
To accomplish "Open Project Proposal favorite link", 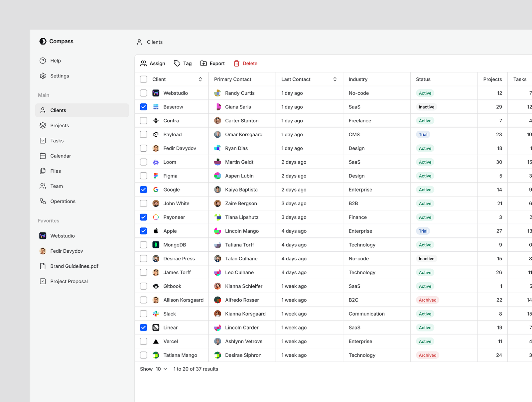I will click(69, 281).
